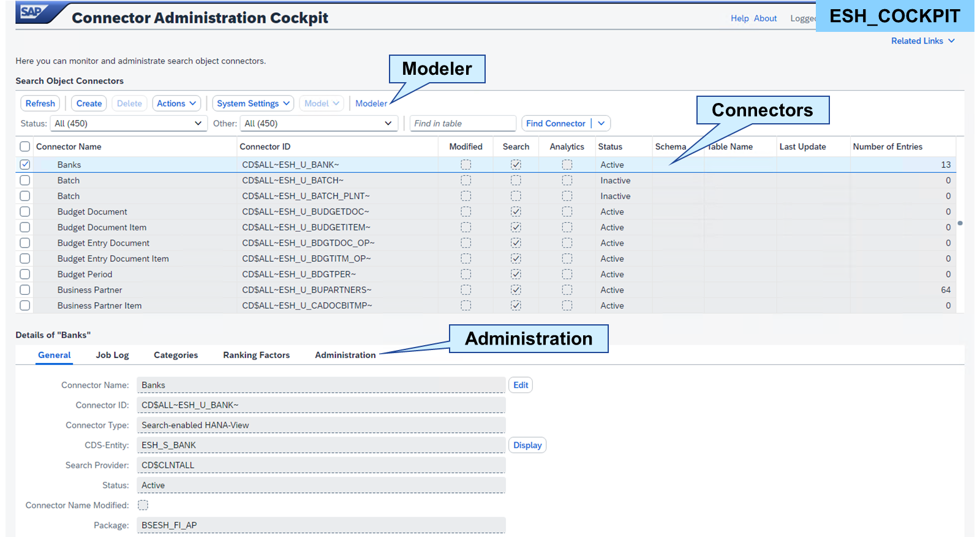Screen dimensions: 980x537
Task: Click the Create button
Action: click(89, 104)
